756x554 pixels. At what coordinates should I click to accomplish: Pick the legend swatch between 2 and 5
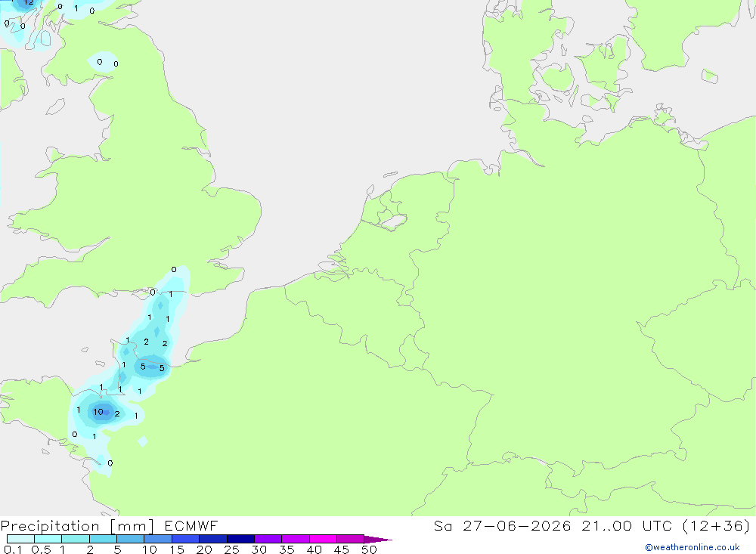pyautogui.click(x=103, y=539)
